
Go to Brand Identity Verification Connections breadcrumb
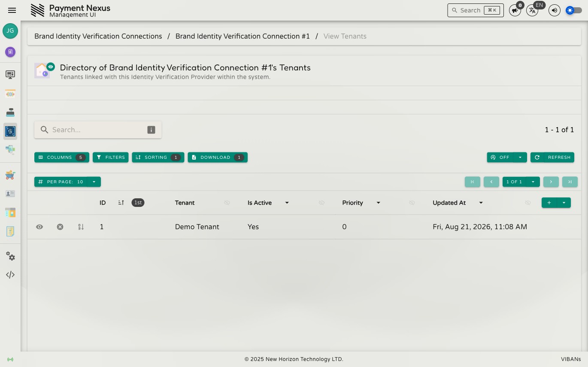(x=98, y=36)
